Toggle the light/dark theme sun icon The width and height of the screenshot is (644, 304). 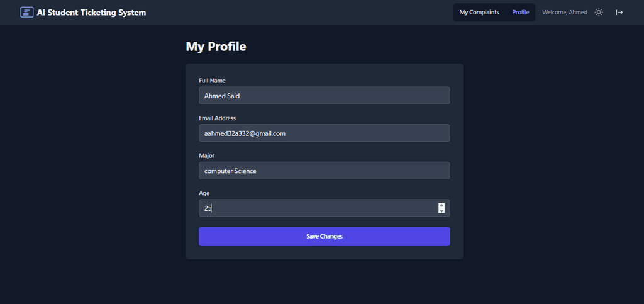(x=599, y=13)
